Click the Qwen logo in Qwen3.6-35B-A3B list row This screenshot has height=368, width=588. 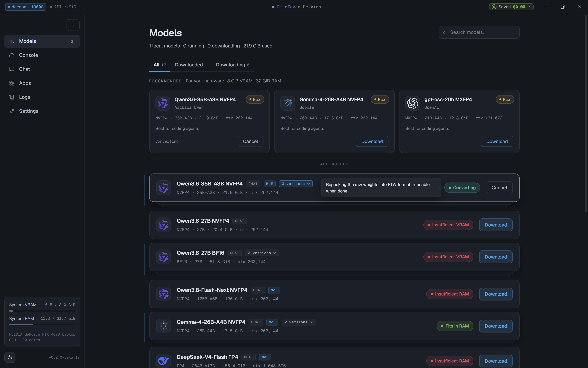tap(164, 188)
